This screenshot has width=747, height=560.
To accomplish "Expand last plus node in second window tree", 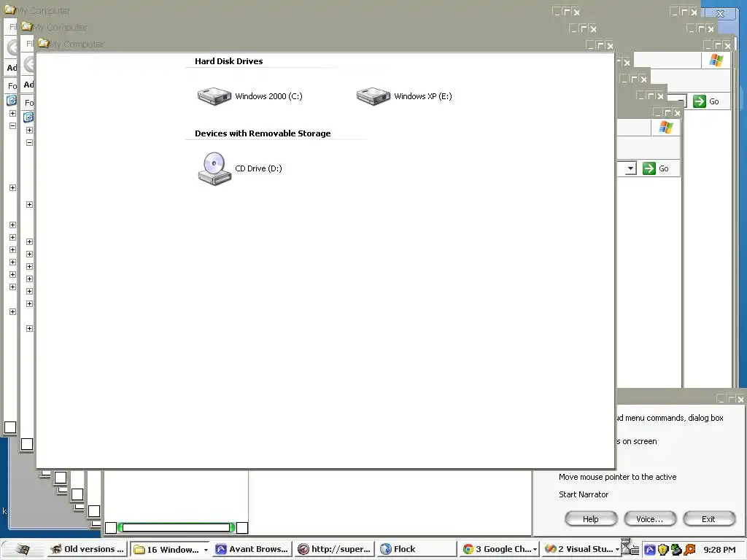I will coord(29,328).
